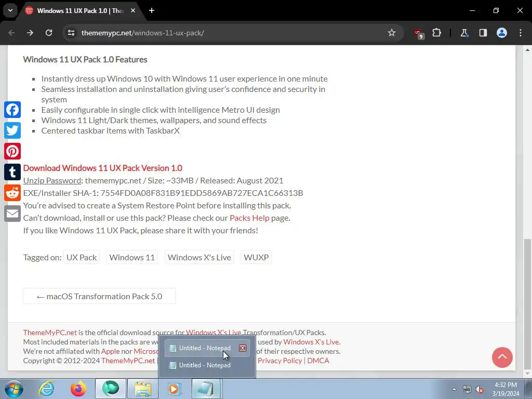The image size is (532, 399).
Task: Open the Chrome profile avatar
Action: 502,33
